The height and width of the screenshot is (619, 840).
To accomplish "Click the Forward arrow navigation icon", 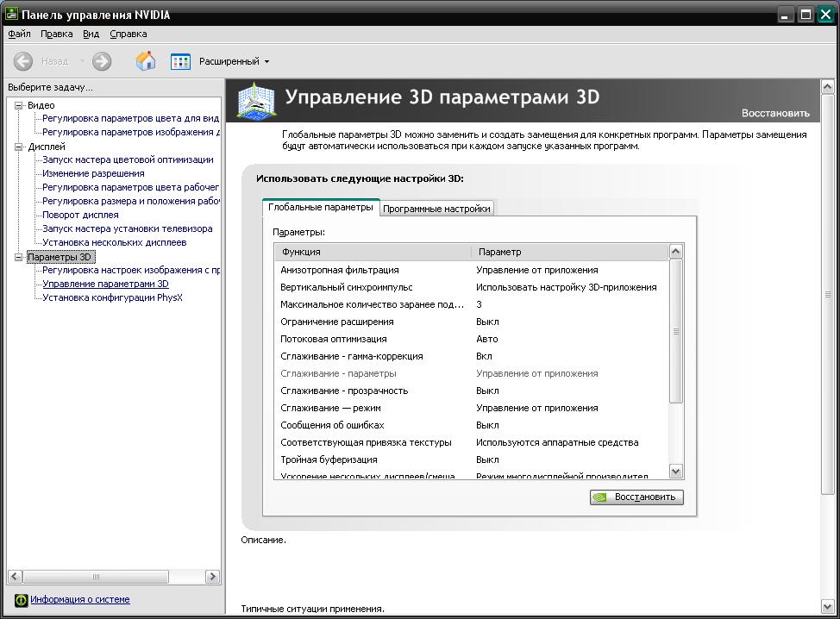I will tap(102, 61).
